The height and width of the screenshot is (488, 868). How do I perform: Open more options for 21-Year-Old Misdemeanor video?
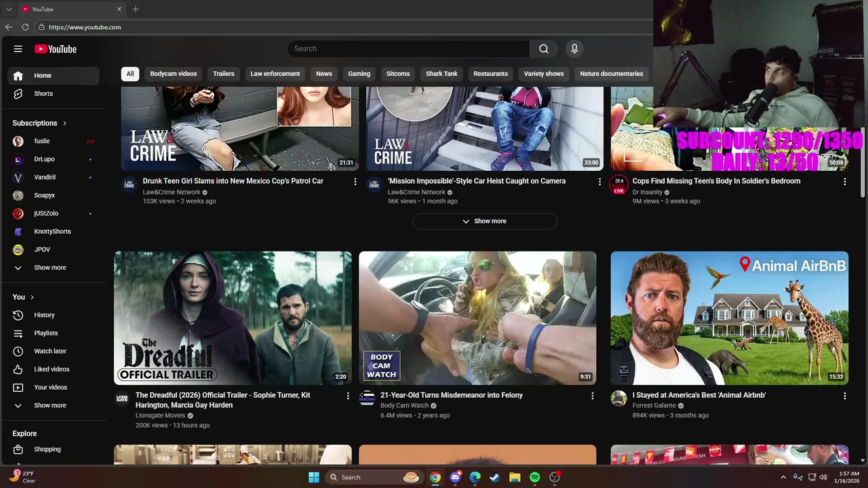tap(592, 396)
